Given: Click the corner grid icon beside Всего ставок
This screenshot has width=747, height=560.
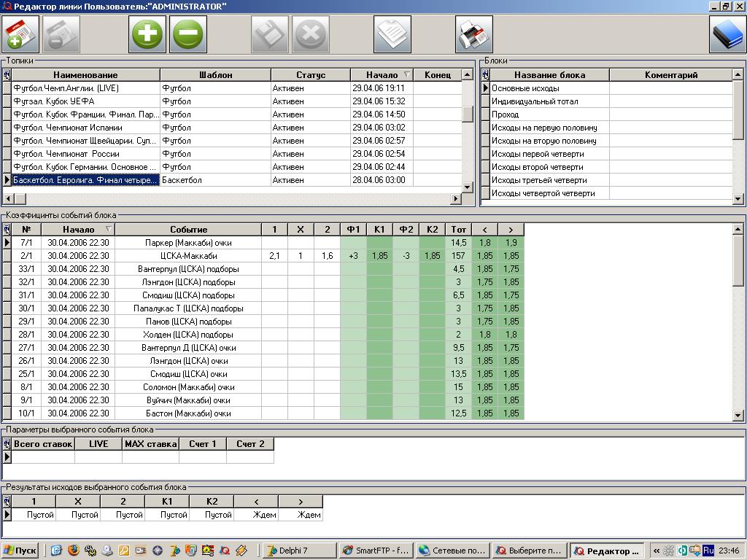Looking at the screenshot, I should pos(7,444).
